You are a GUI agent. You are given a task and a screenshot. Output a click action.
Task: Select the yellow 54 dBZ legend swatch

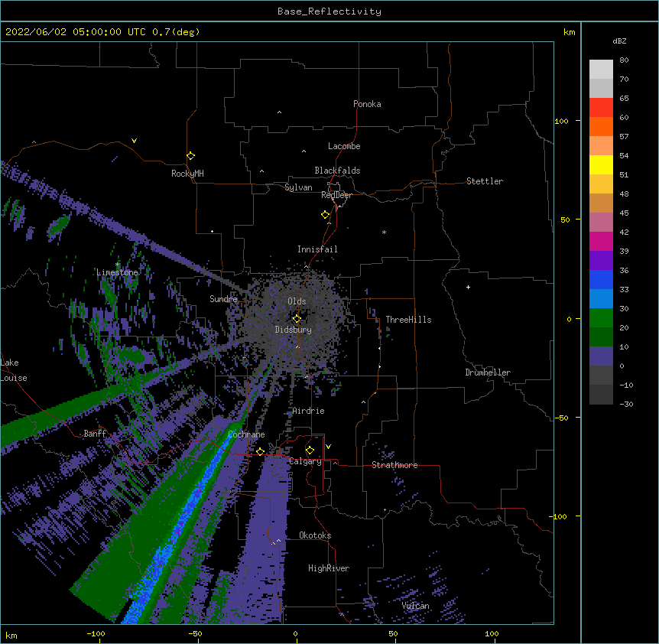(x=601, y=164)
